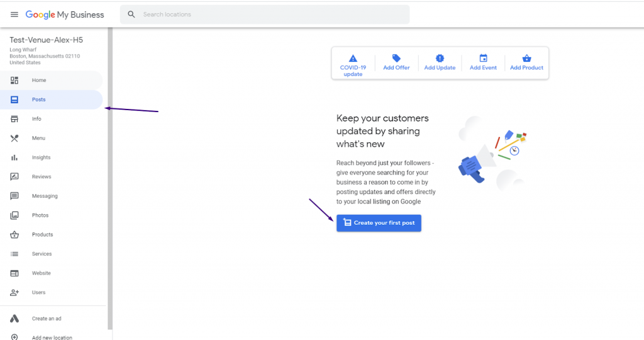644x340 pixels.
Task: Click the Create your first post button
Action: point(379,223)
